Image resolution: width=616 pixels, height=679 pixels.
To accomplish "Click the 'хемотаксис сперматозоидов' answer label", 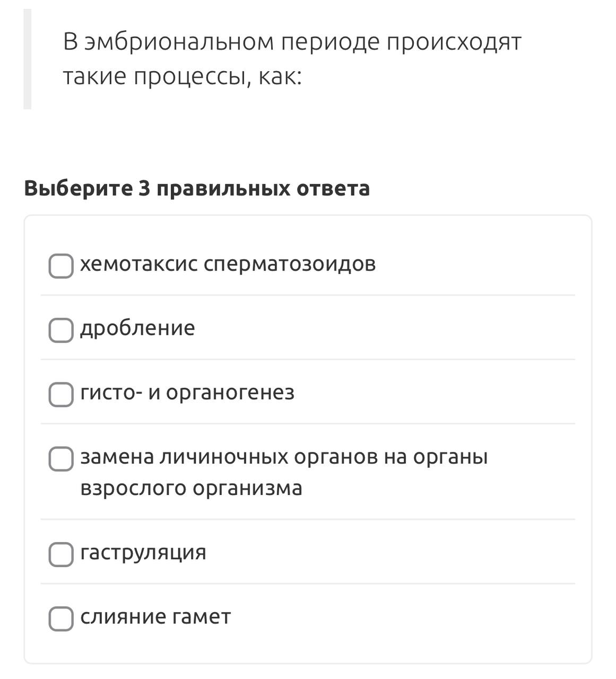I will point(228,264).
